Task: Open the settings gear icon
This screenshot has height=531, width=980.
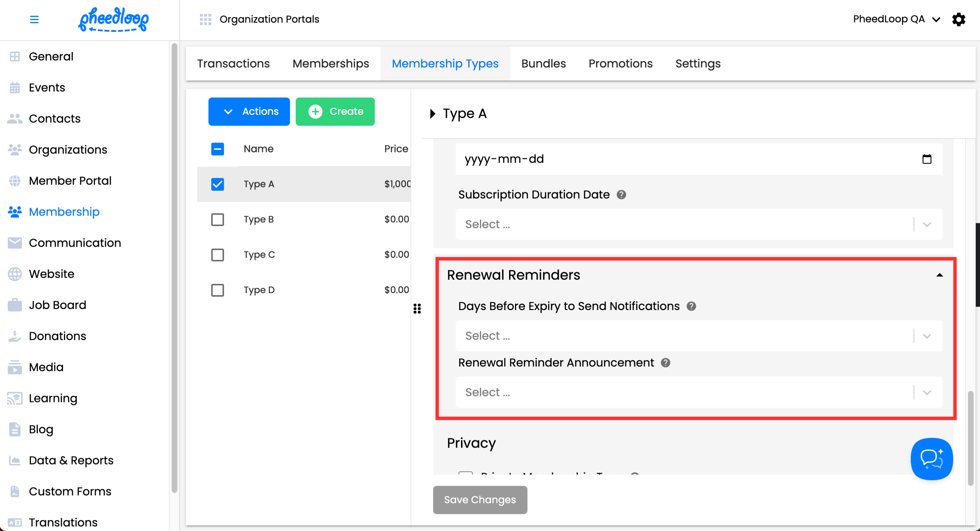Action: coord(958,19)
